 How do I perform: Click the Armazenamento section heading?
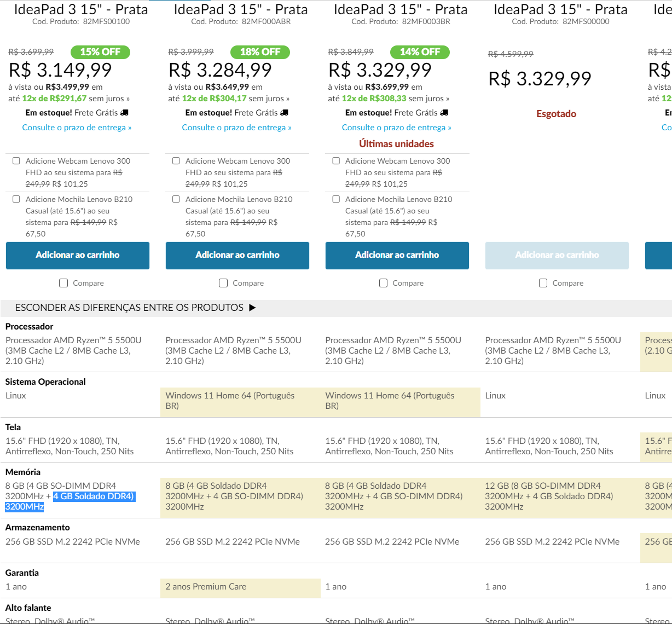38,527
